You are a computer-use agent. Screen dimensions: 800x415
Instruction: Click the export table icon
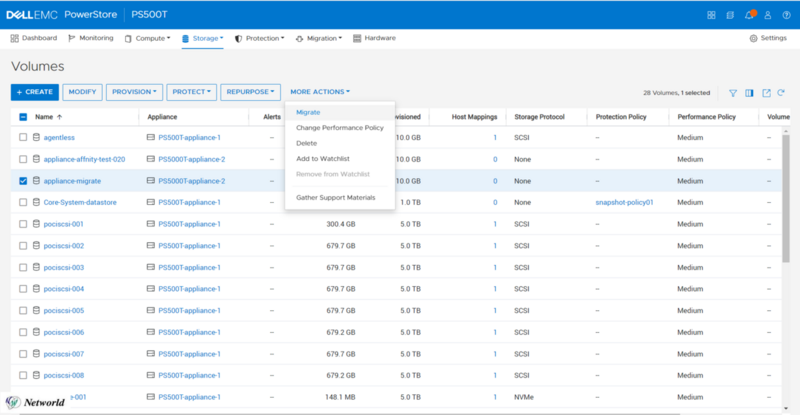(x=766, y=93)
